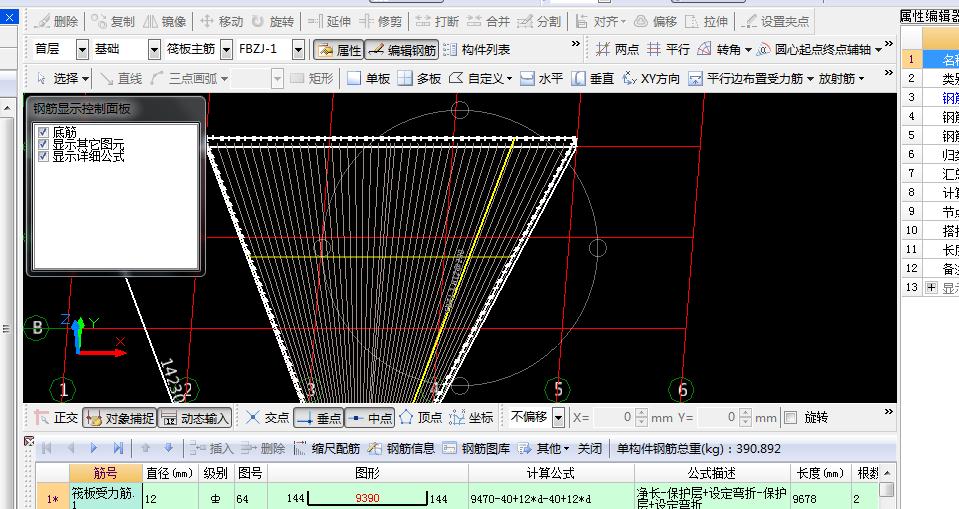Open 钢筋图库 rebar shape library
Image resolution: width=959 pixels, height=509 pixels.
point(476,448)
